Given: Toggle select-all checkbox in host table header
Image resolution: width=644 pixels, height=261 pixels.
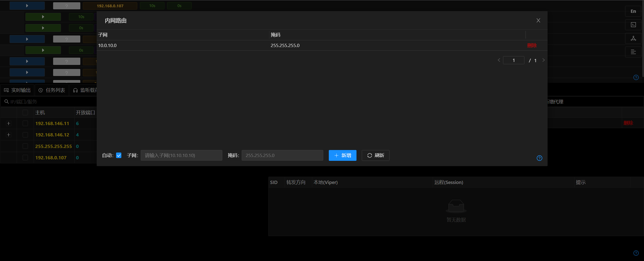Looking at the screenshot, I should pyautogui.click(x=25, y=113).
